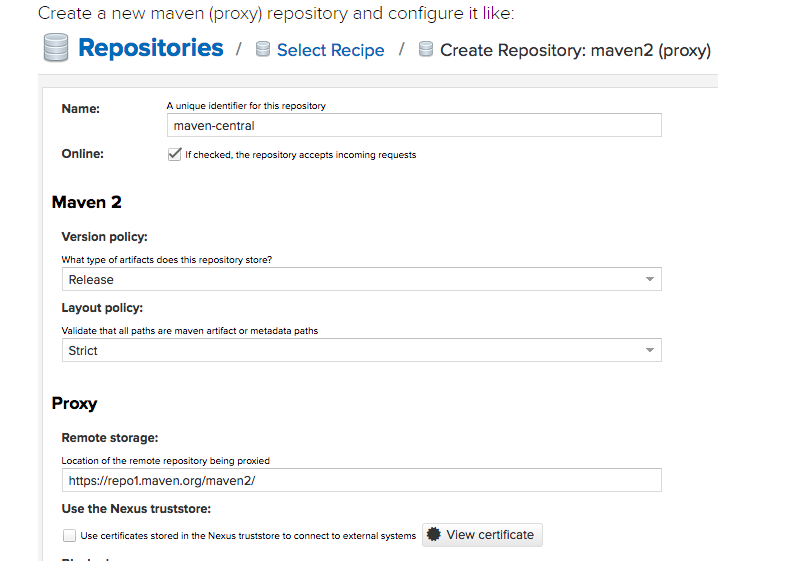Navigate back to Select Recipe breadcrumb

click(330, 50)
